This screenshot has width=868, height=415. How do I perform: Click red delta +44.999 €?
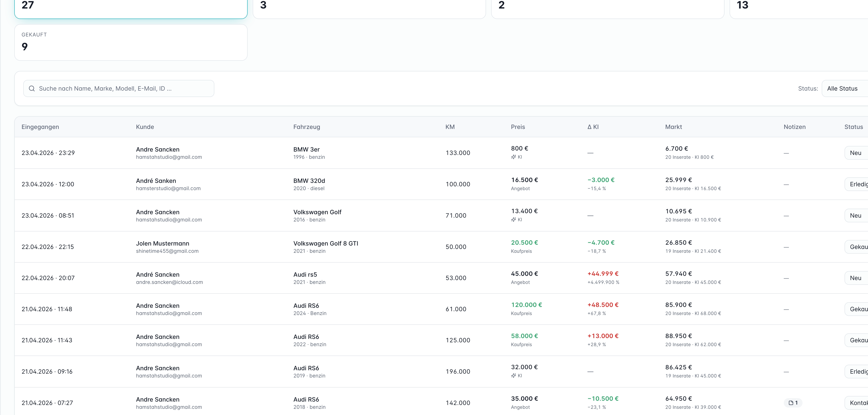[x=603, y=274]
